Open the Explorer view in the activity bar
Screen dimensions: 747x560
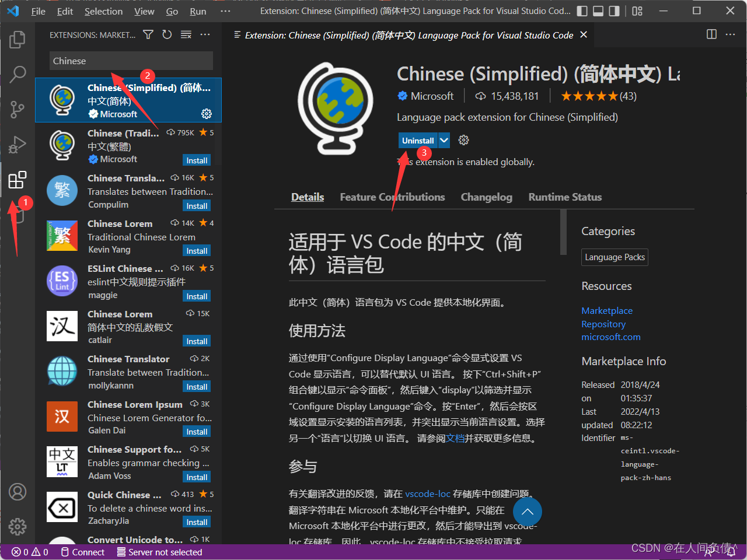[18, 39]
